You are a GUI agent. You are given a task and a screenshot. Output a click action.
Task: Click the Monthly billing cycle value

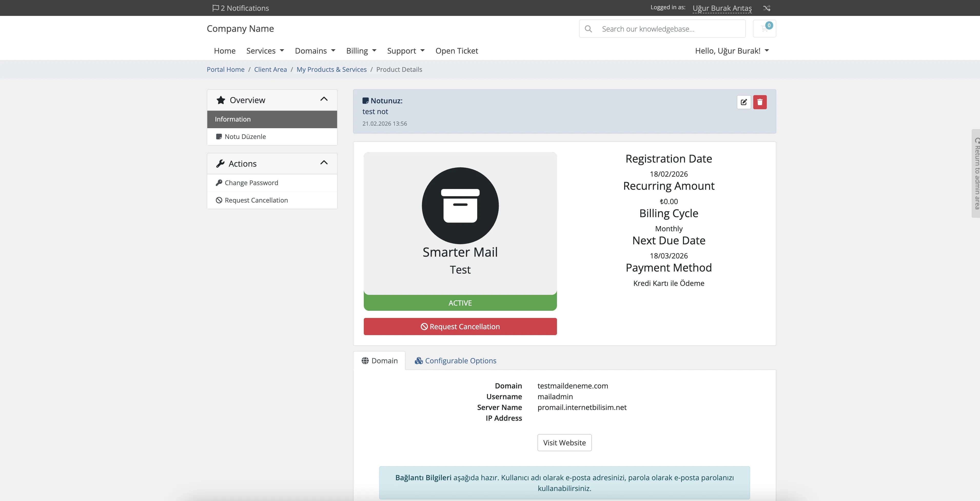coord(668,228)
